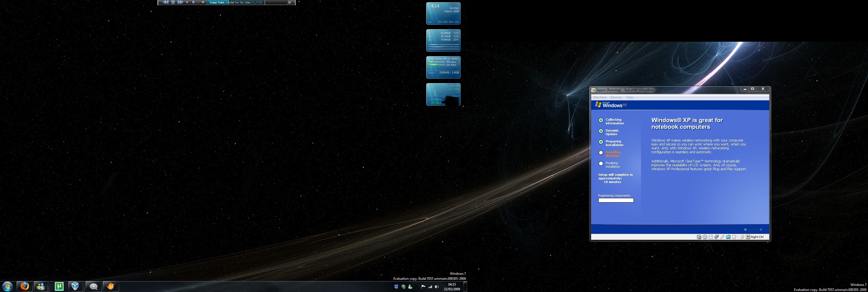Minimize the xppro VirtualBox window

pos(745,89)
